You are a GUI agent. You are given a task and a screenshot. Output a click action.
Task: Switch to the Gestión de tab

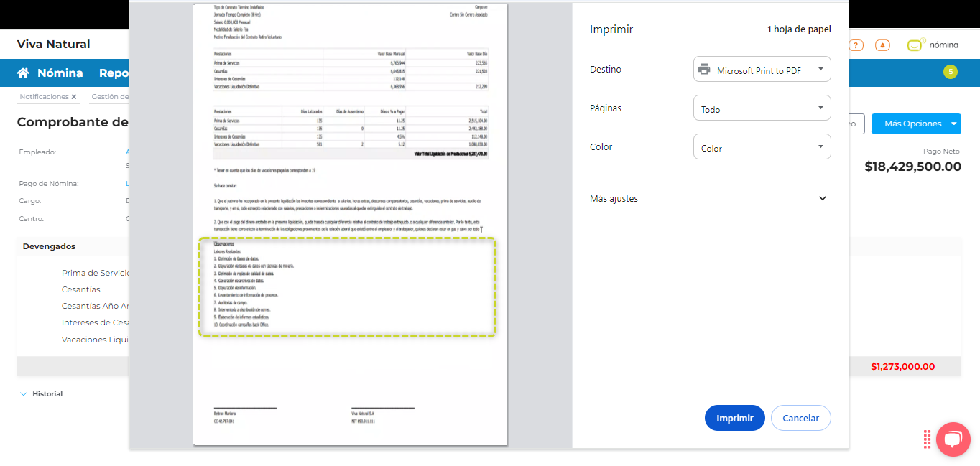tap(110, 97)
